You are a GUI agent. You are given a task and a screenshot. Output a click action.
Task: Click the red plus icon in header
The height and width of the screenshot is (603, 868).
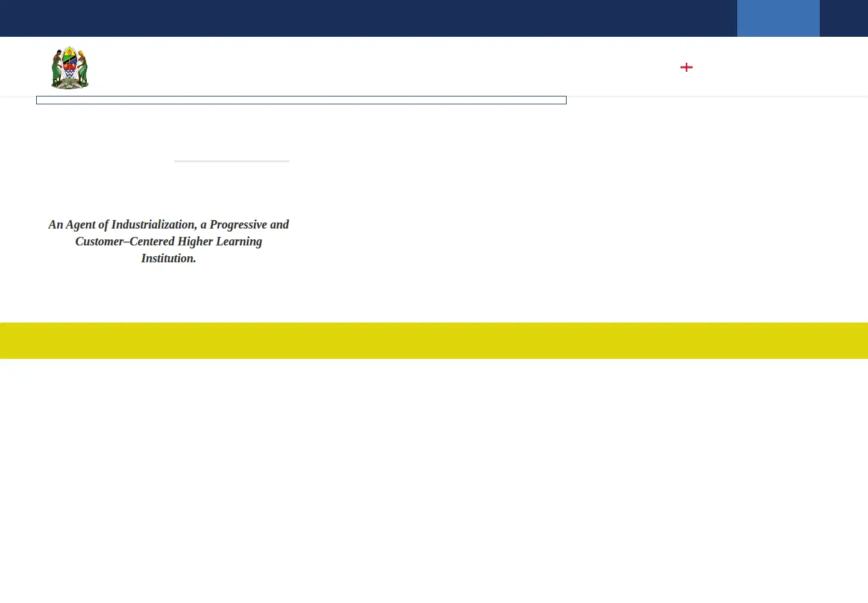coord(686,67)
